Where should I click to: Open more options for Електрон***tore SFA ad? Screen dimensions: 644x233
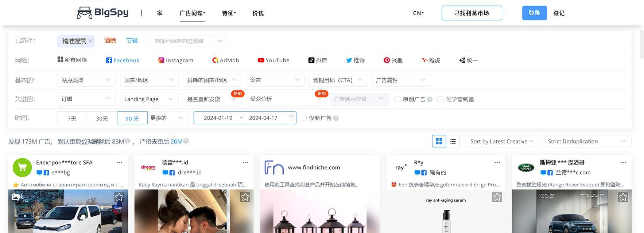point(119,163)
